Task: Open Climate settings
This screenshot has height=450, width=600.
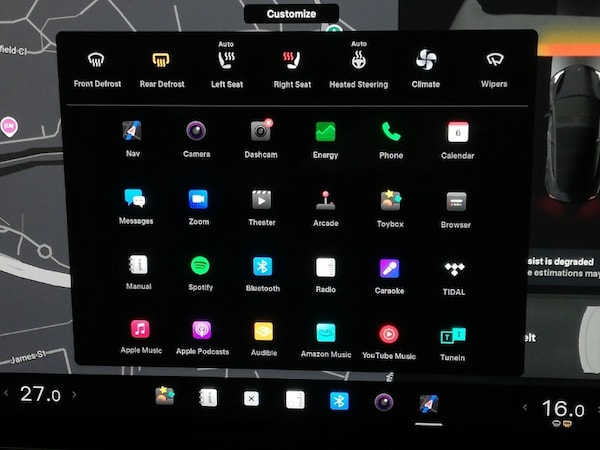Action: pos(426,61)
